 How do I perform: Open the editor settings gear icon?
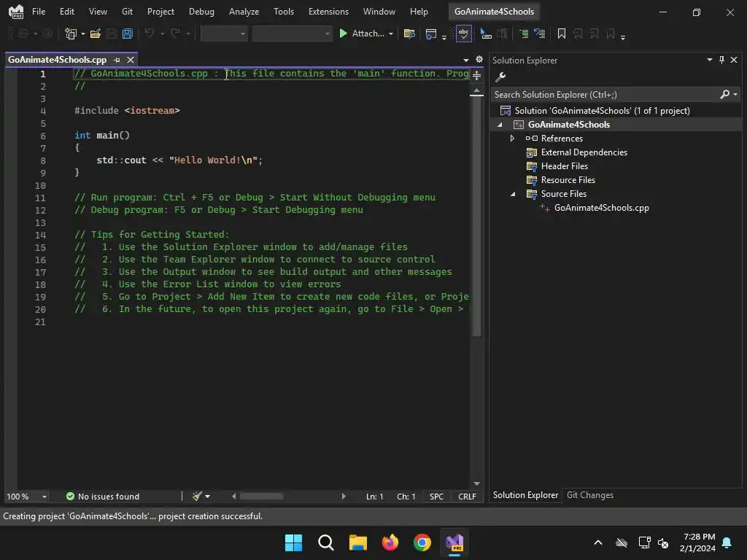479,60
